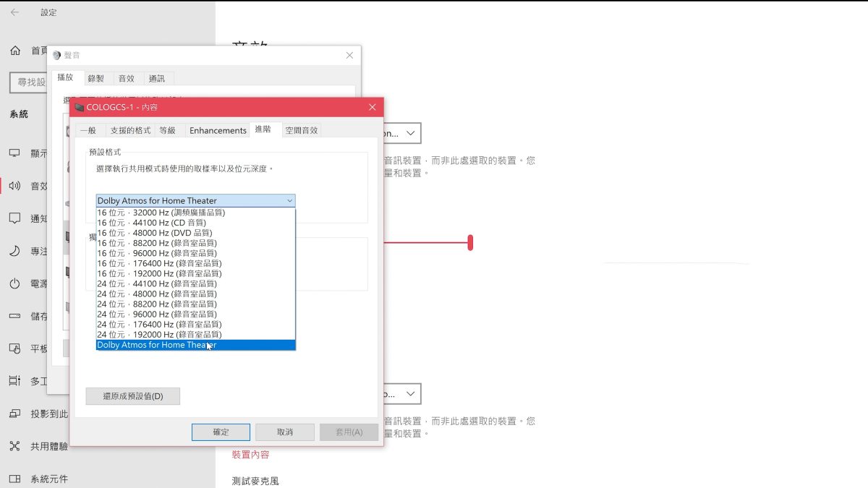Image resolution: width=868 pixels, height=488 pixels.
Task: Open the Power icon in Settings sidebar
Action: [14, 283]
